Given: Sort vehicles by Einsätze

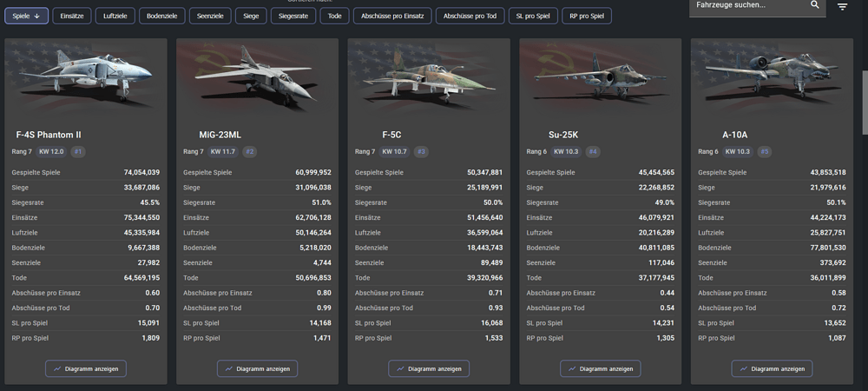Looking at the screenshot, I should click(71, 16).
